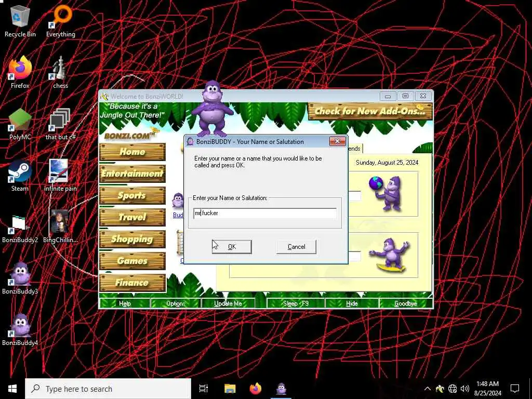Confirm the name with the OK button
This screenshot has width=532, height=399.
[232, 247]
